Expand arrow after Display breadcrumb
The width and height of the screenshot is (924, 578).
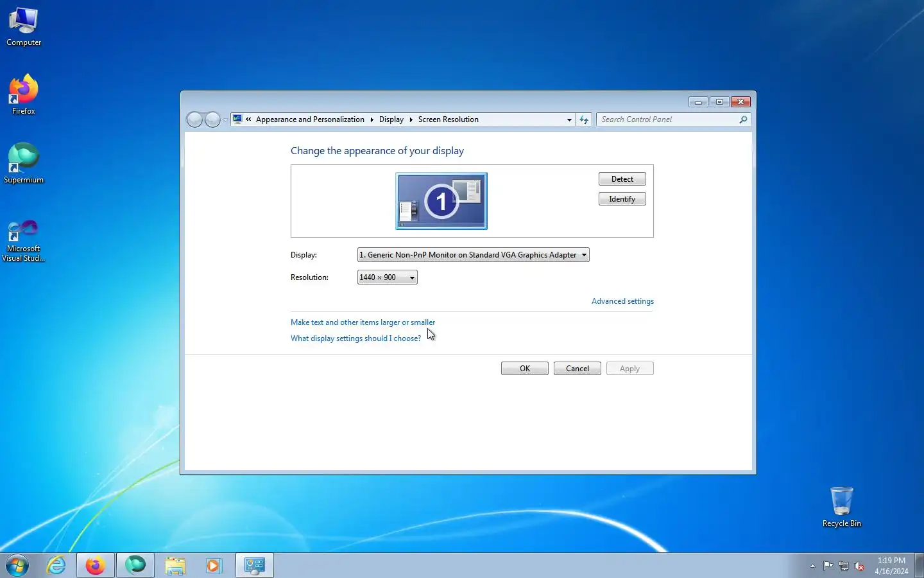[x=411, y=119]
